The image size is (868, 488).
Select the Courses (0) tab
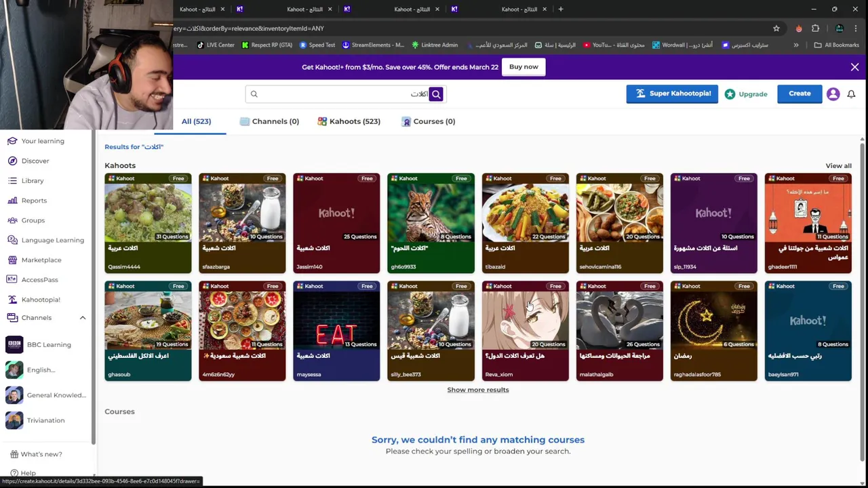coord(428,121)
